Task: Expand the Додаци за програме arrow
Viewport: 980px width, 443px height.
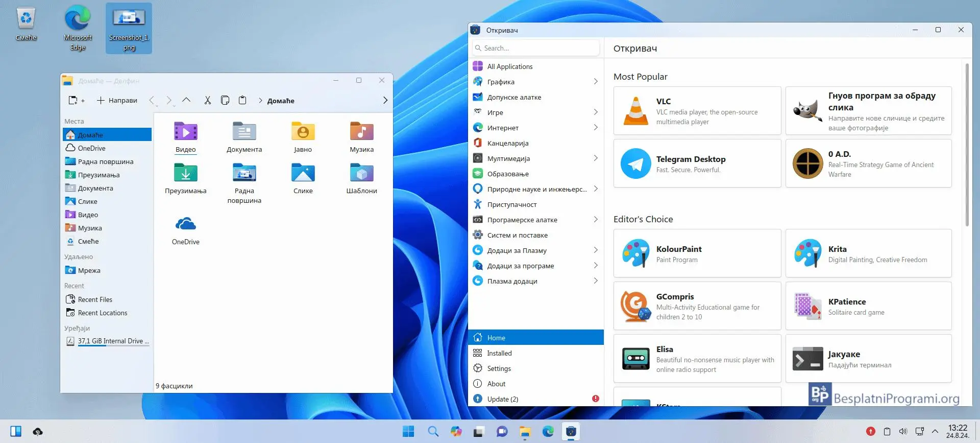Action: (x=596, y=266)
